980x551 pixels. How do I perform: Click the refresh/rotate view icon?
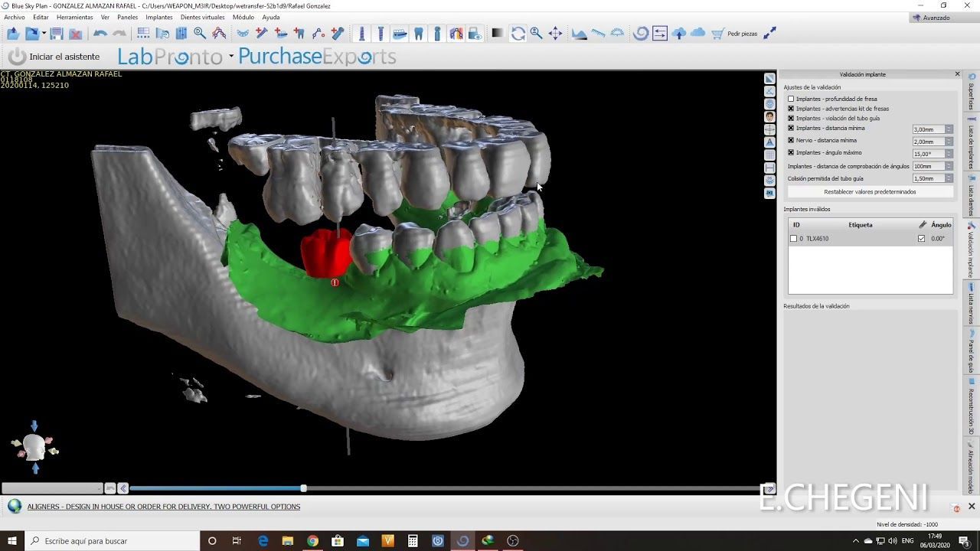pos(518,34)
